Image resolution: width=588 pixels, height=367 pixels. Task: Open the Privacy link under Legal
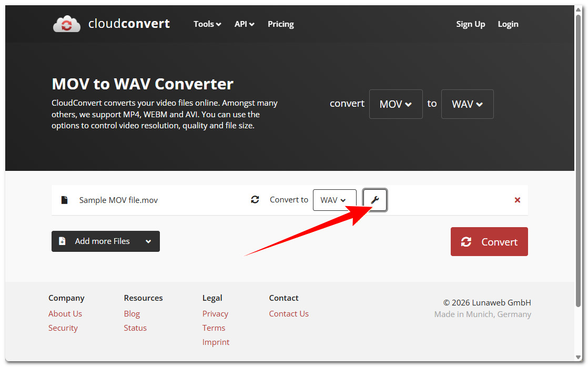(x=215, y=314)
